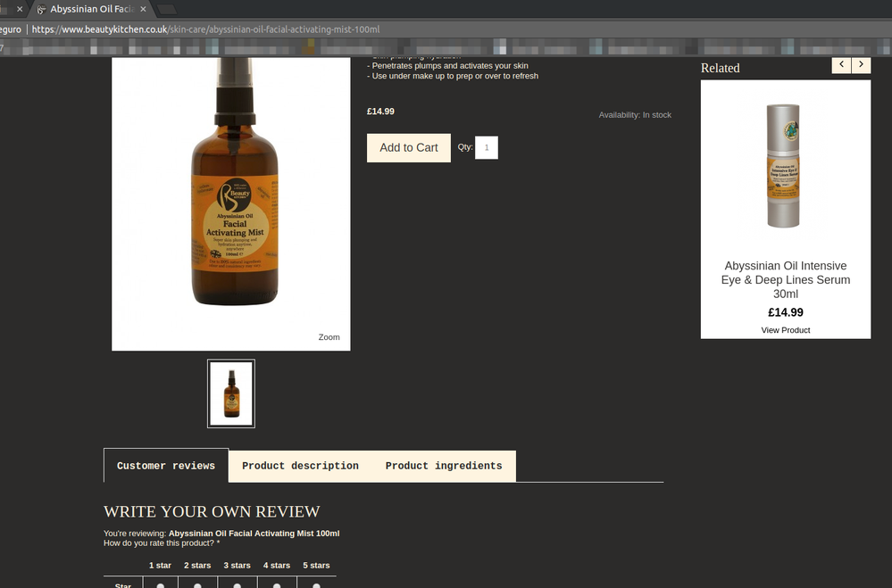Click the browser address bar URL

tap(205, 29)
